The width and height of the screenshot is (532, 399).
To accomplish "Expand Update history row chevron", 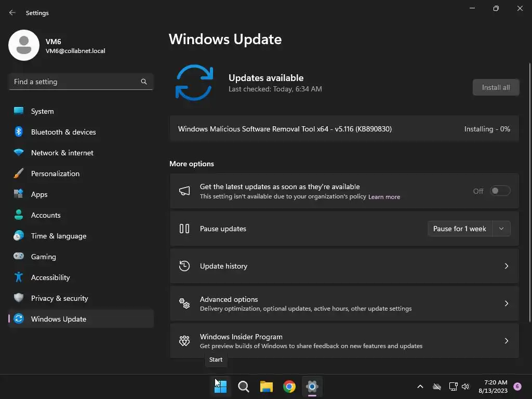I will 506,266.
